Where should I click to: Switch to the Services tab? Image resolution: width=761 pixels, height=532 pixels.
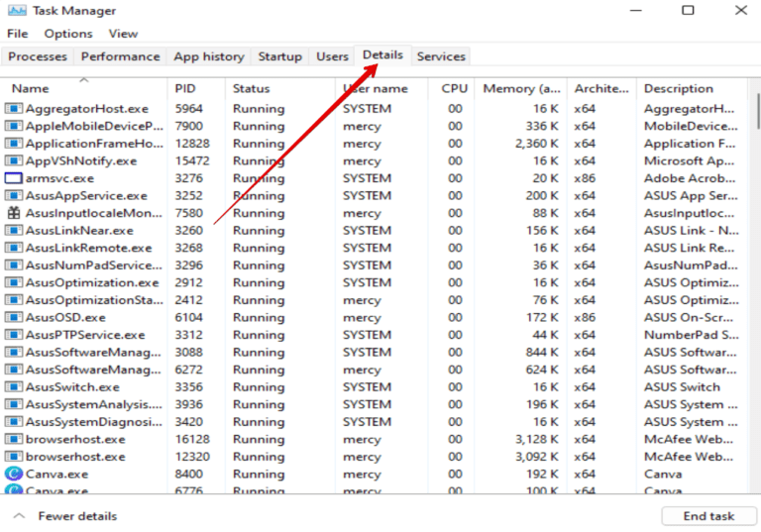pyautogui.click(x=441, y=56)
